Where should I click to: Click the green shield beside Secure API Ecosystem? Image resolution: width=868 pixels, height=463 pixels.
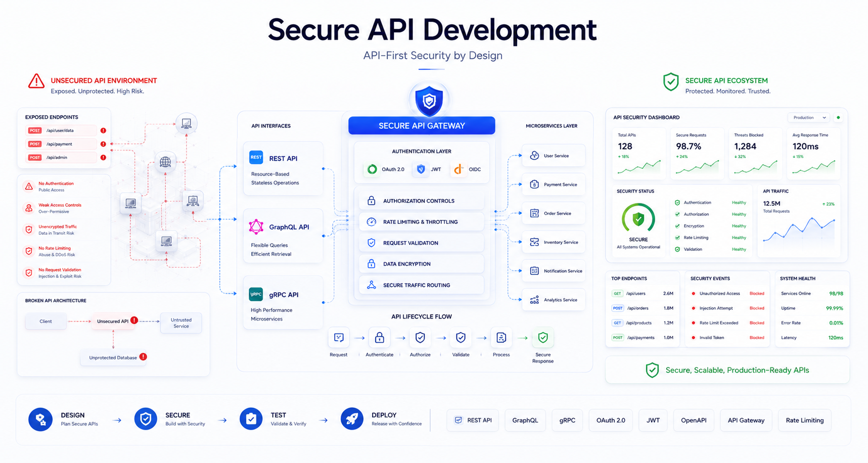(x=671, y=82)
